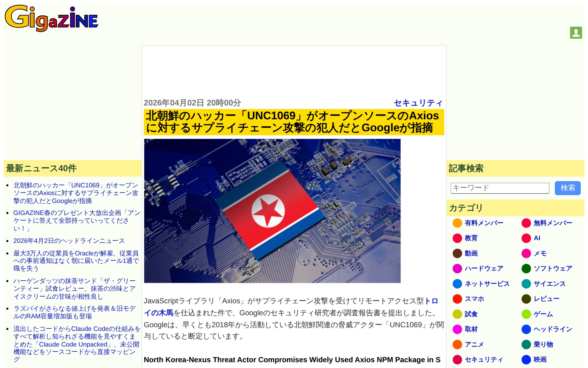Click the キーワード search input field
This screenshot has width=588, height=368.
pyautogui.click(x=500, y=188)
